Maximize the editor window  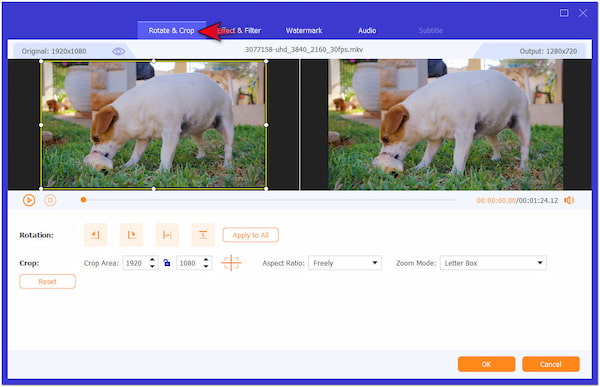click(564, 13)
